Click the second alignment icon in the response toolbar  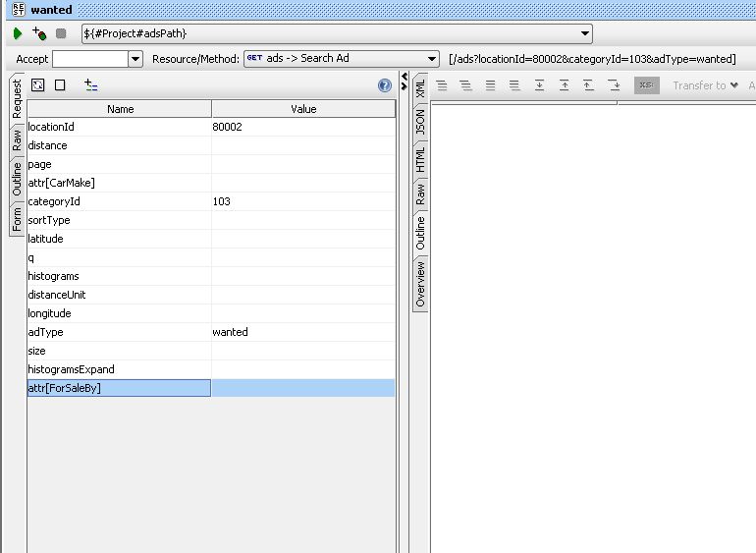(465, 85)
